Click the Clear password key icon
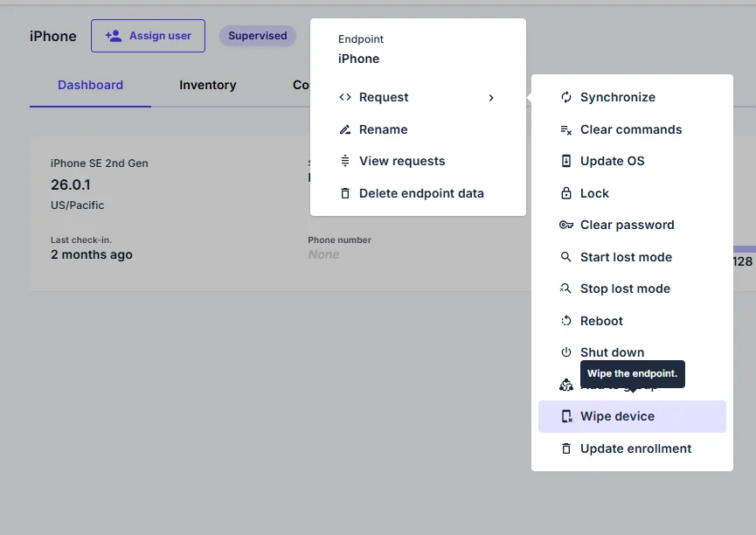Screen dimensions: 756x535 [x=566, y=225]
